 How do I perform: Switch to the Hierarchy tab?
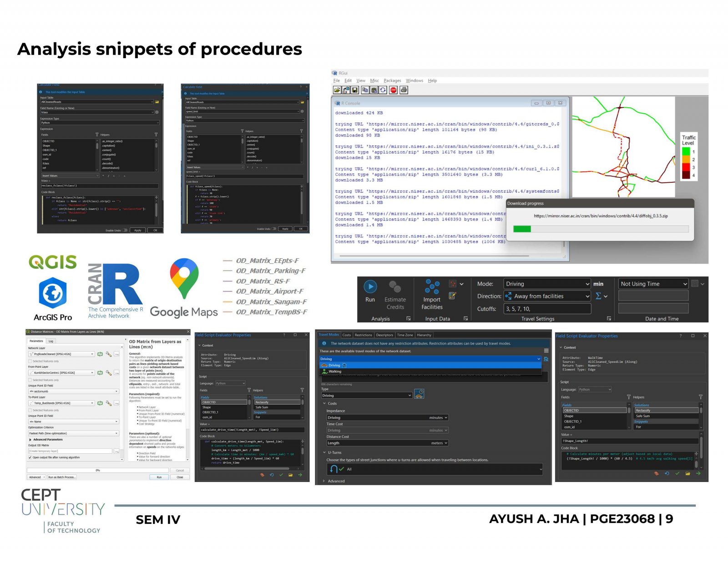(424, 335)
